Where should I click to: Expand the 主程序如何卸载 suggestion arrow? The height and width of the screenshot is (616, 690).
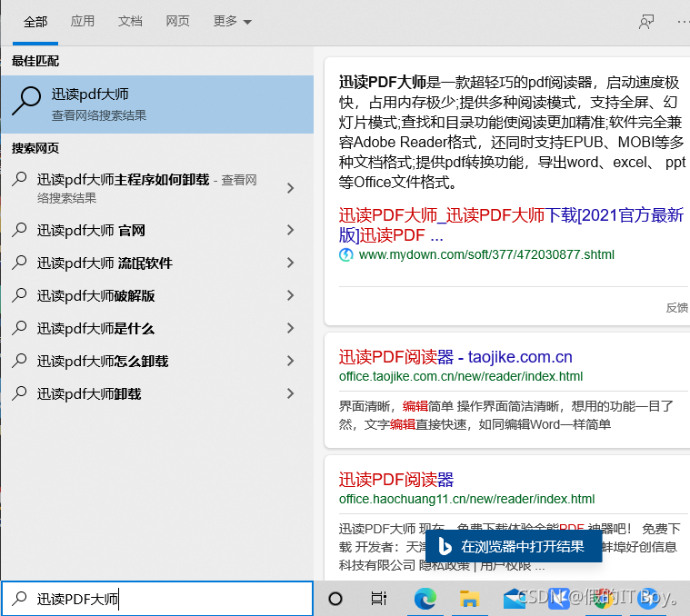pyautogui.click(x=290, y=188)
